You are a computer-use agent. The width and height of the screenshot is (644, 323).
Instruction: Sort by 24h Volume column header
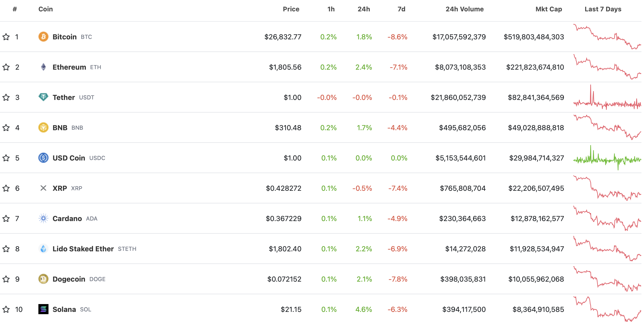[464, 9]
